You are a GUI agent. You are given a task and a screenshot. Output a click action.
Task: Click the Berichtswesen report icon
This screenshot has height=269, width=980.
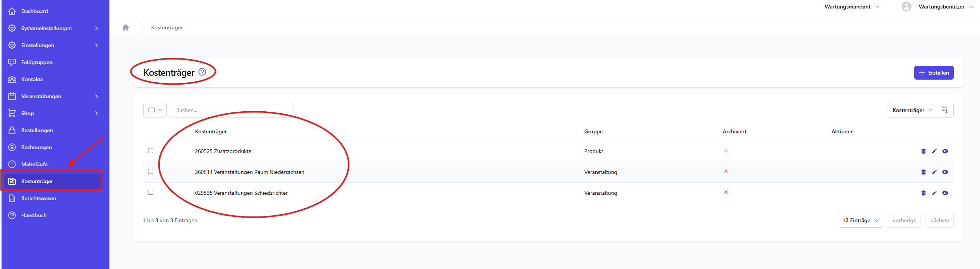[12, 198]
